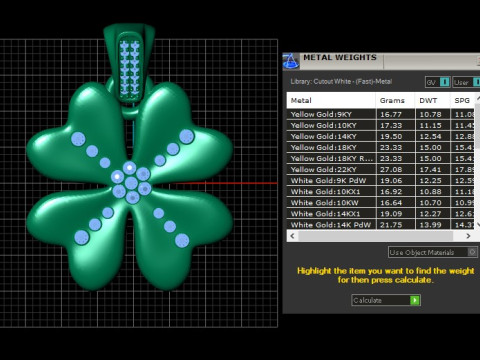Screen dimensions: 480x360
Task: Select the Yellow Gold:9KY row
Action: 381,114
